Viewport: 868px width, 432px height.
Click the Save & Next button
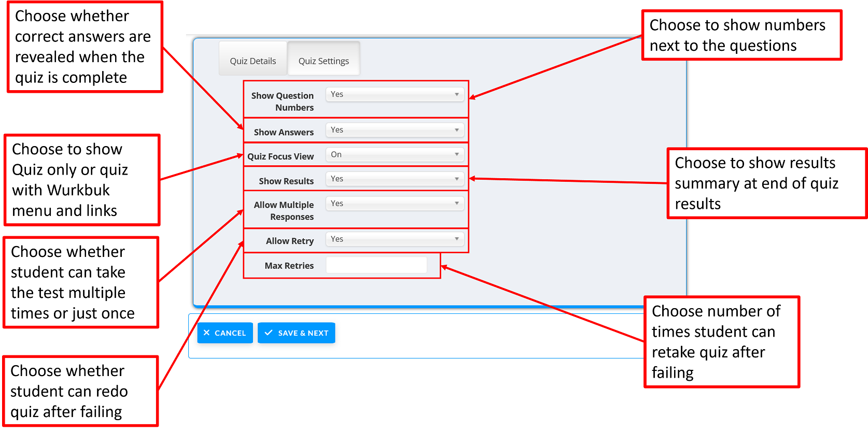tap(297, 333)
